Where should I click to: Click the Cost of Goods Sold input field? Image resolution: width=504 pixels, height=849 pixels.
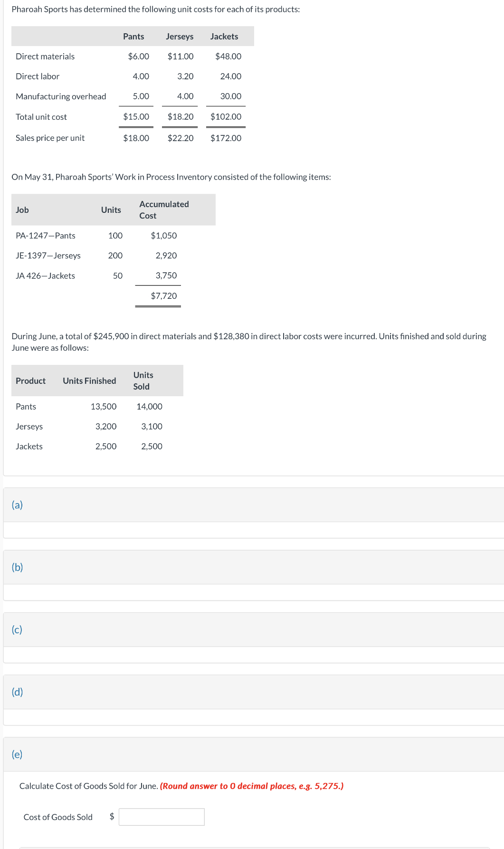click(162, 817)
